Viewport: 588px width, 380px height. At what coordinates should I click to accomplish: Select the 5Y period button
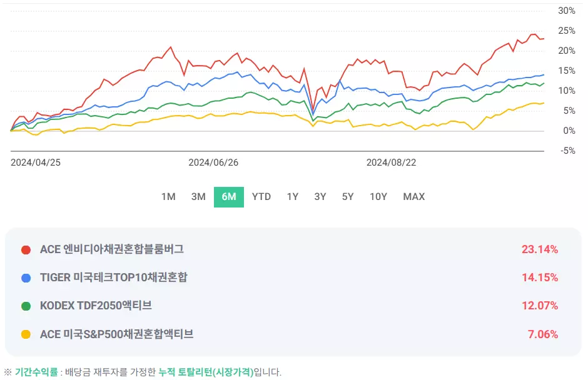[x=348, y=196]
